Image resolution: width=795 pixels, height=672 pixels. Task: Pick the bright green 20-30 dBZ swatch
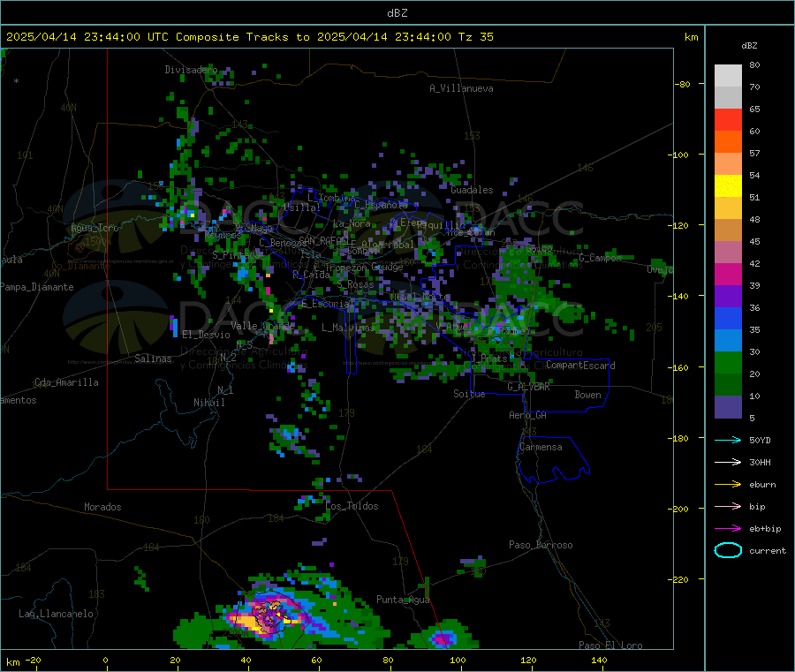[x=728, y=362]
